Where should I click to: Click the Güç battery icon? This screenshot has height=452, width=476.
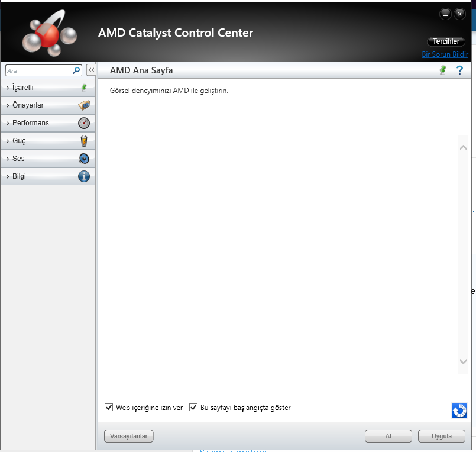tap(84, 141)
